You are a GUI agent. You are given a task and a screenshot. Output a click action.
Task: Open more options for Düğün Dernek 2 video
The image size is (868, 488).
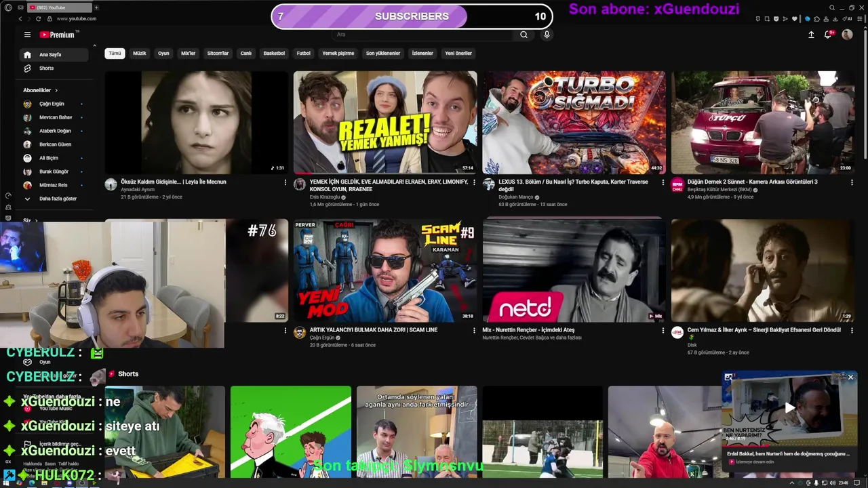coord(852,182)
